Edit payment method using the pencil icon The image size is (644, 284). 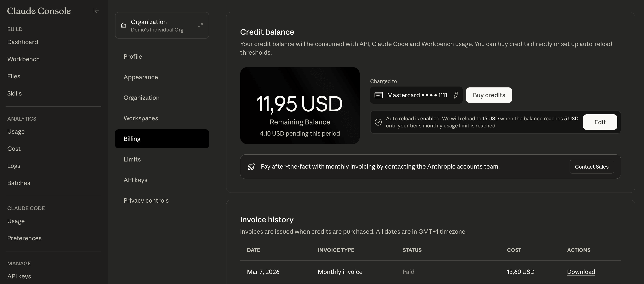coord(456,95)
